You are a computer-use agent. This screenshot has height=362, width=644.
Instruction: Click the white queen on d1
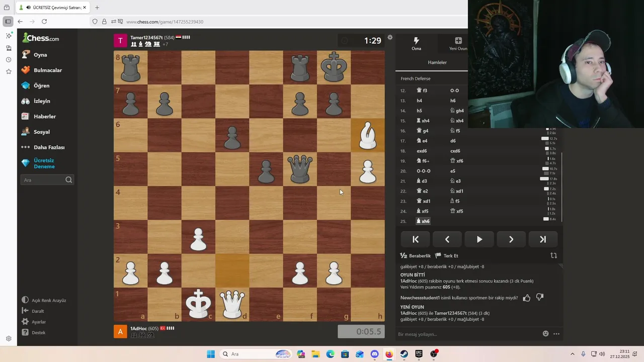point(232,304)
